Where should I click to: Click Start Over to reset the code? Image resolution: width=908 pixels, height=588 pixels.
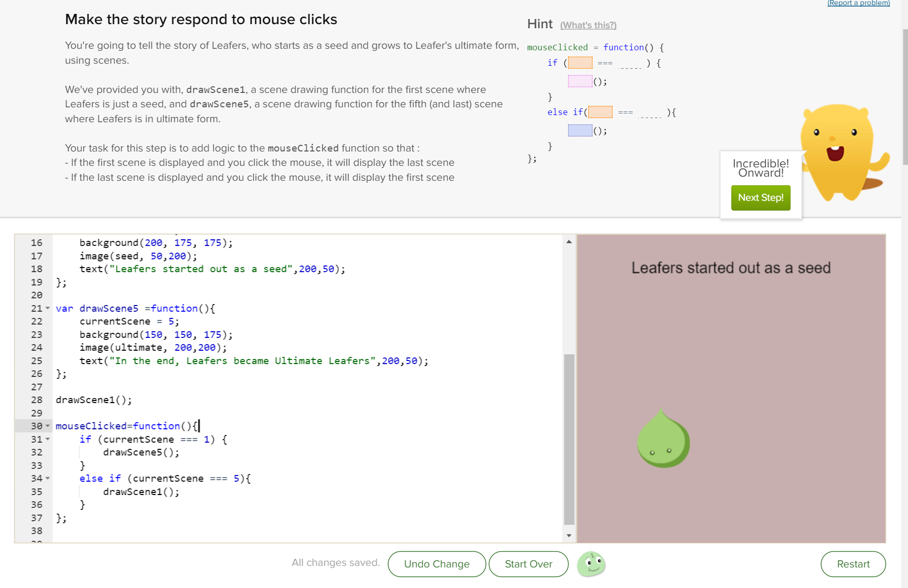tap(528, 564)
